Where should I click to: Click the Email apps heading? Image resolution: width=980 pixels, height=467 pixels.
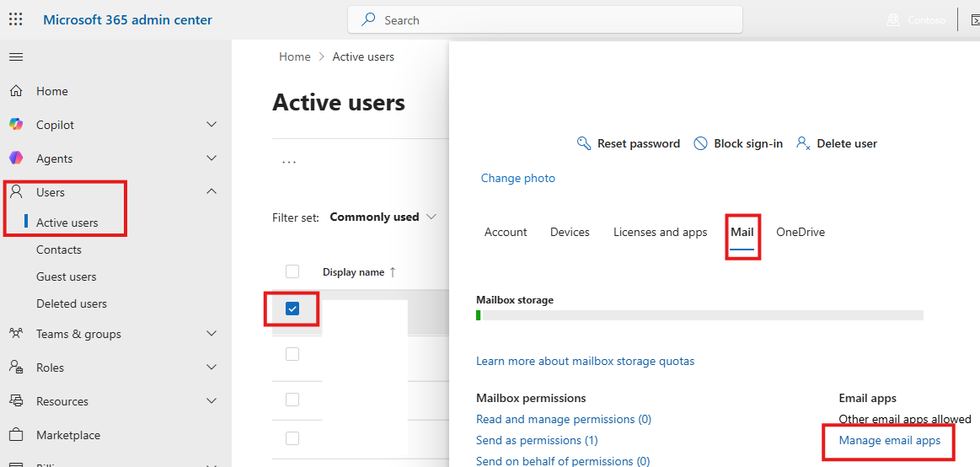pos(867,398)
